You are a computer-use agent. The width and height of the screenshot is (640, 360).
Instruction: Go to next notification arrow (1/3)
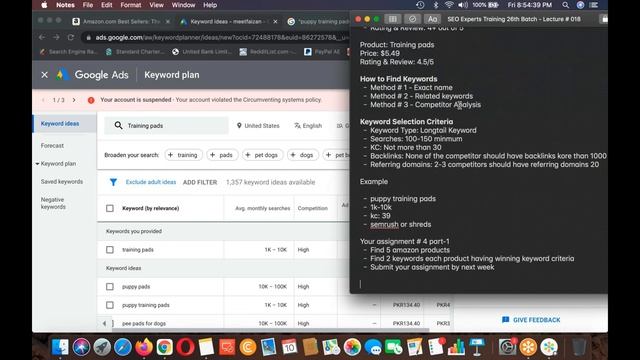tap(74, 100)
